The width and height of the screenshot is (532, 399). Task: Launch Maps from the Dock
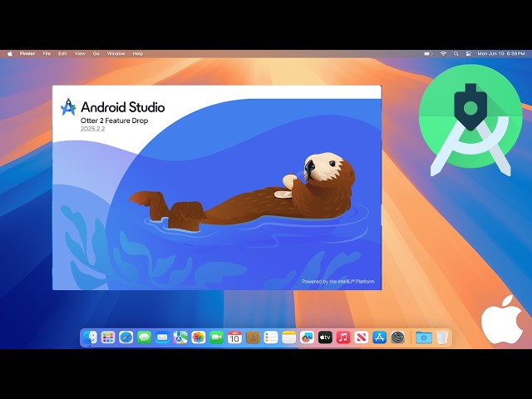180,337
